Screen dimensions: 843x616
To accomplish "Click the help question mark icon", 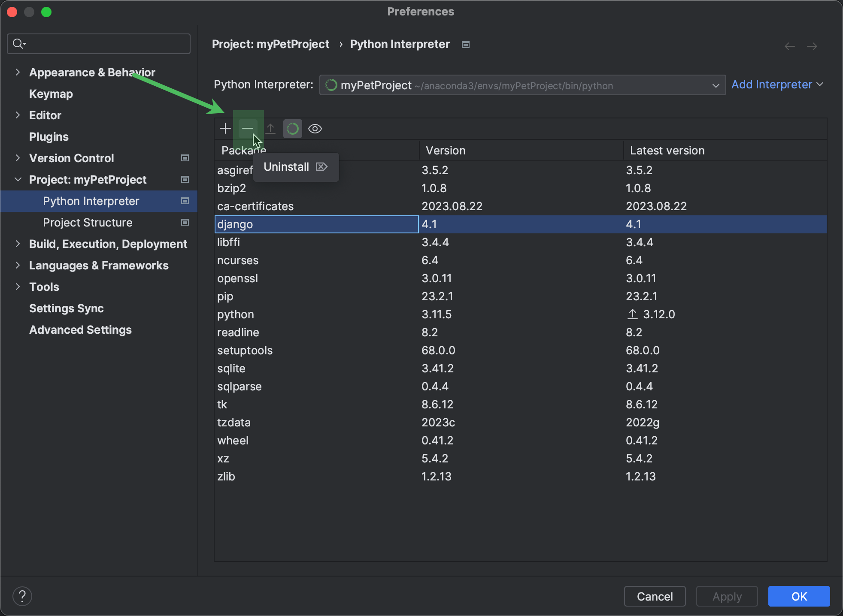I will coord(22,596).
